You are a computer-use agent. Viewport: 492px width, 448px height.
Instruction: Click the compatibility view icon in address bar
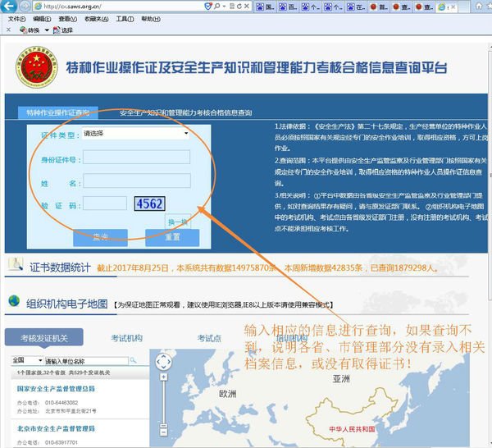pyautogui.click(x=232, y=6)
